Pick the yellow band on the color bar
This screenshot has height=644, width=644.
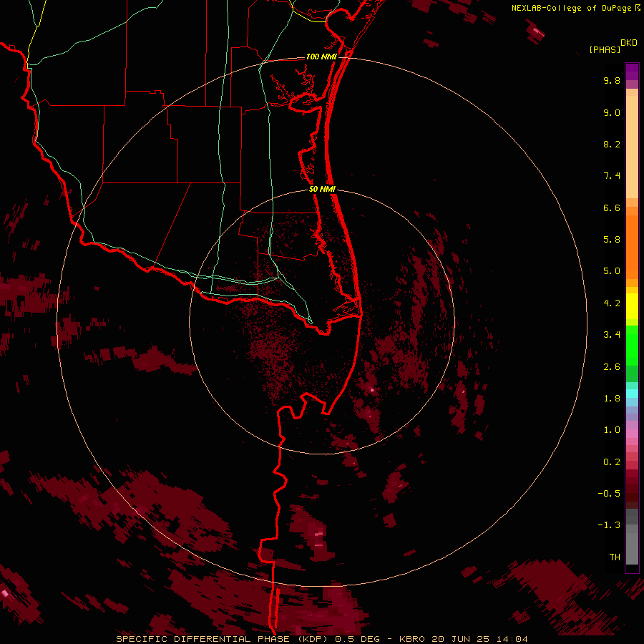tap(632, 306)
